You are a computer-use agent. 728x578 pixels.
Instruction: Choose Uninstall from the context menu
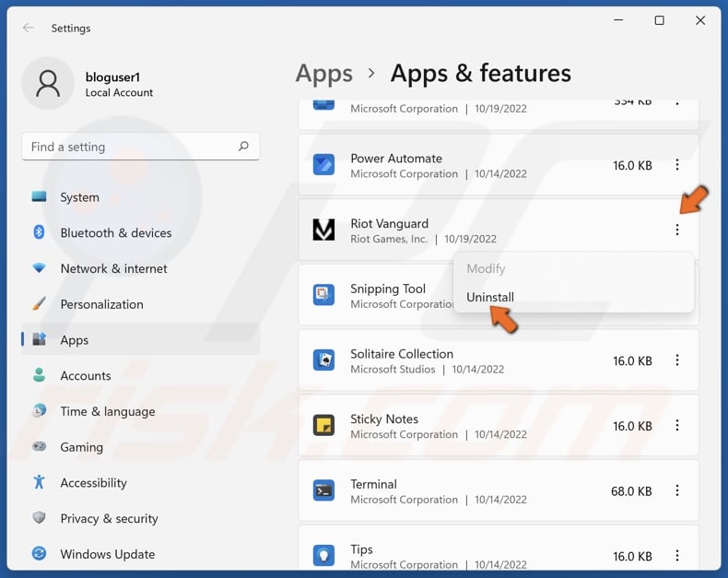click(x=490, y=297)
